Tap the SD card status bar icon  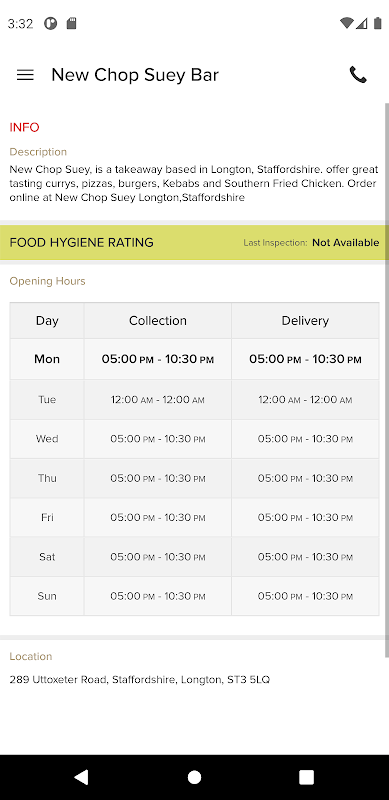click(72, 23)
